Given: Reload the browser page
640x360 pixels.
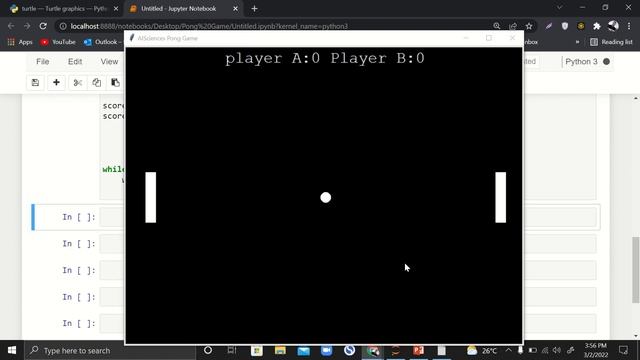Looking at the screenshot, I should (x=43, y=26).
